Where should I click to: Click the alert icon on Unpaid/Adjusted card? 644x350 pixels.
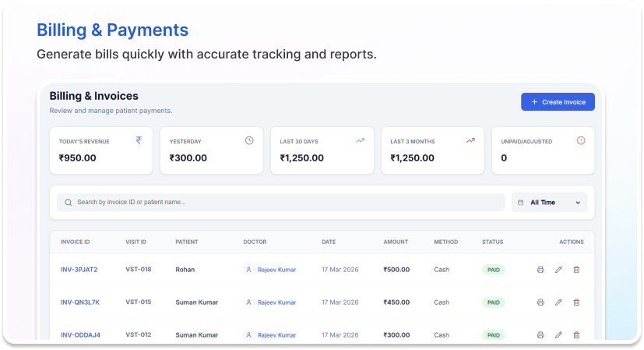coord(580,141)
